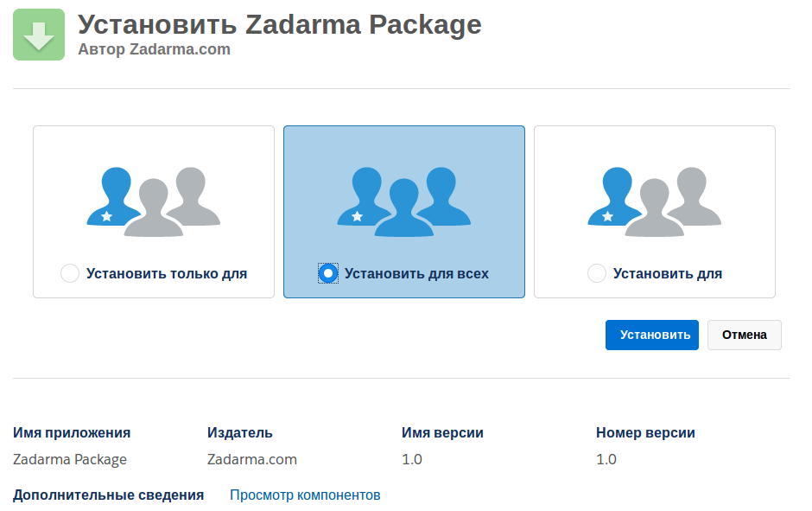Viewport: 812px width, 511px height.
Task: Click the all-users blue group icon
Action: tap(404, 201)
